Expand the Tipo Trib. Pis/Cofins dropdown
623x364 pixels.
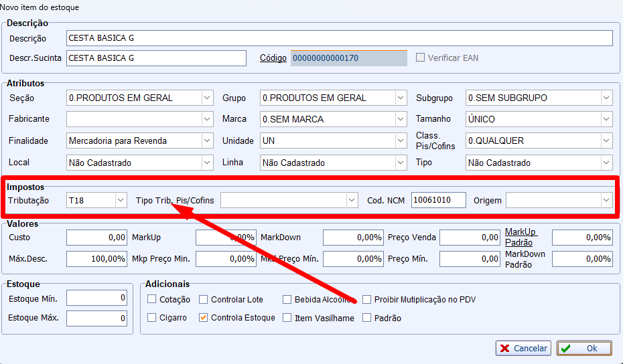(x=352, y=200)
